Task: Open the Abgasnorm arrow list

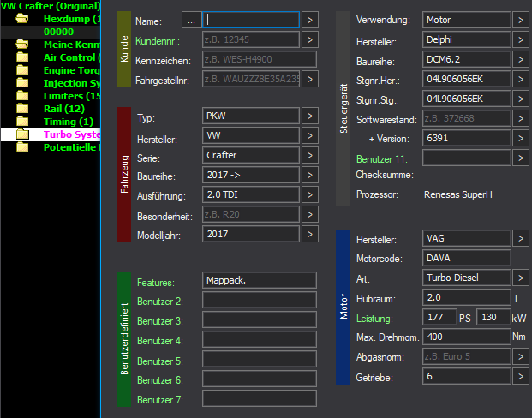Action: 521,356
